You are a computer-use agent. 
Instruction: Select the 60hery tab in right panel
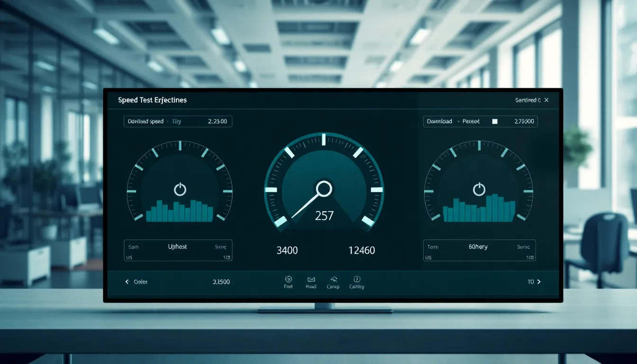pos(479,247)
